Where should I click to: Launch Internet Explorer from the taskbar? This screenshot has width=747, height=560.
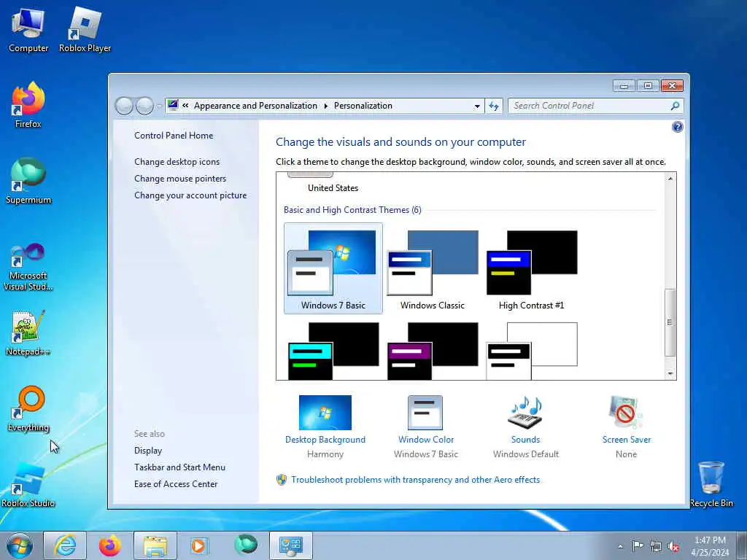click(65, 545)
